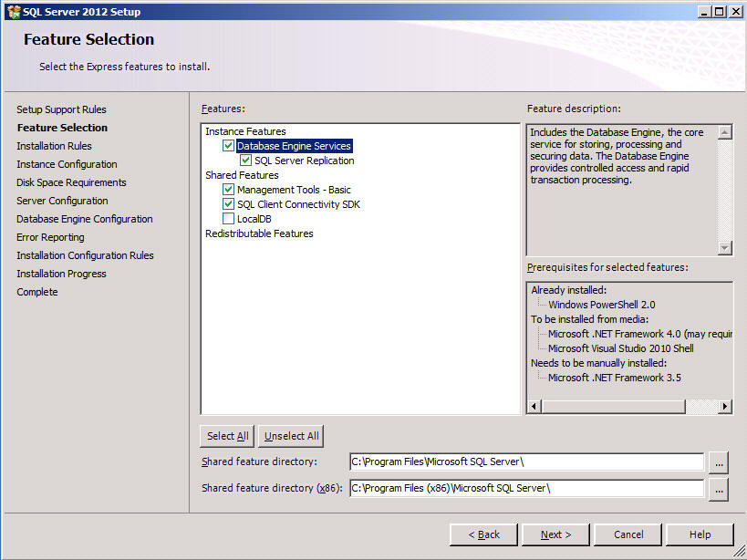Click the Microsoft .NET Framework 4.0 prerequisite
This screenshot has width=747, height=560.
coord(639,334)
